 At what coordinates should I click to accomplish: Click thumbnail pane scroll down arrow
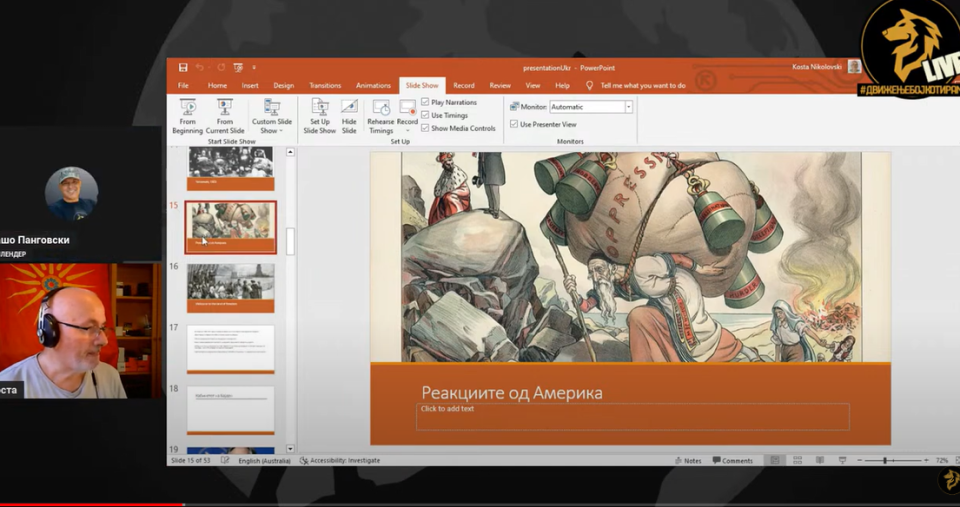tap(290, 449)
